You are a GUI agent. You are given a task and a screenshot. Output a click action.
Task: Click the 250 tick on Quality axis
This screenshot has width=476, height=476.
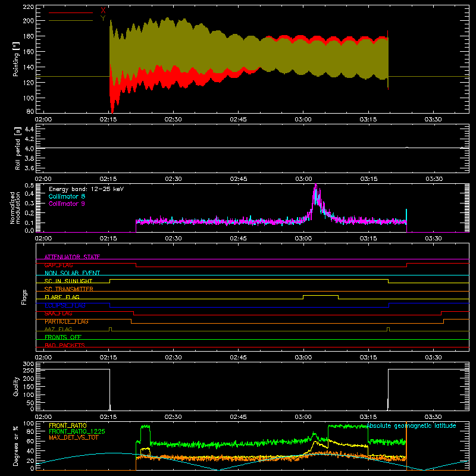click(29, 370)
